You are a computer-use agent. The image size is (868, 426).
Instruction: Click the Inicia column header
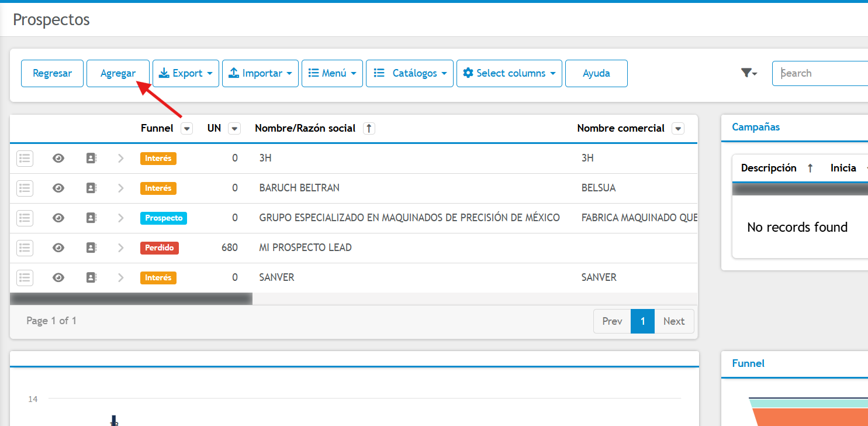[843, 168]
